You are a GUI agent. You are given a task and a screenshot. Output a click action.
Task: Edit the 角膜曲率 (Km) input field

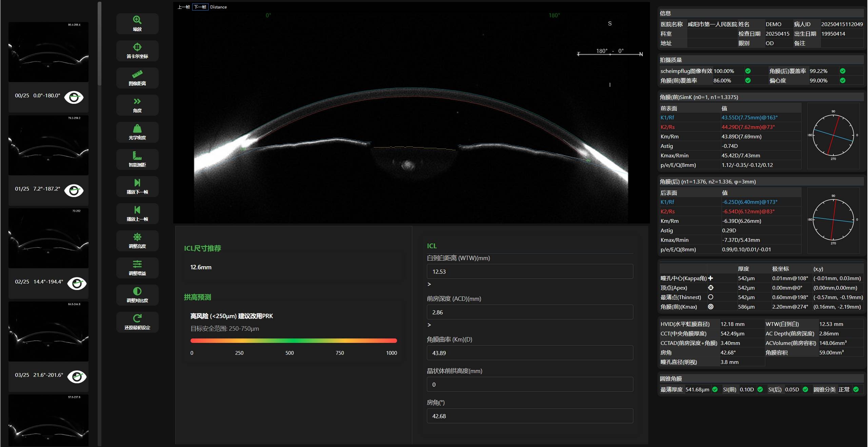point(530,353)
